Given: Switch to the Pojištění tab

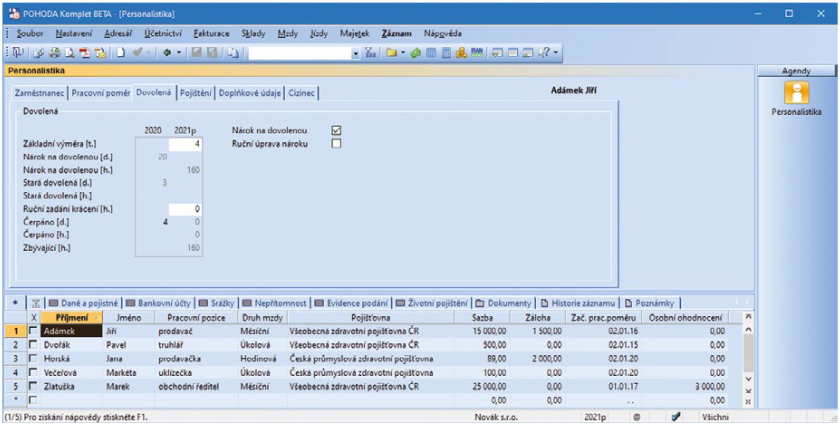Looking at the screenshot, I should 195,92.
